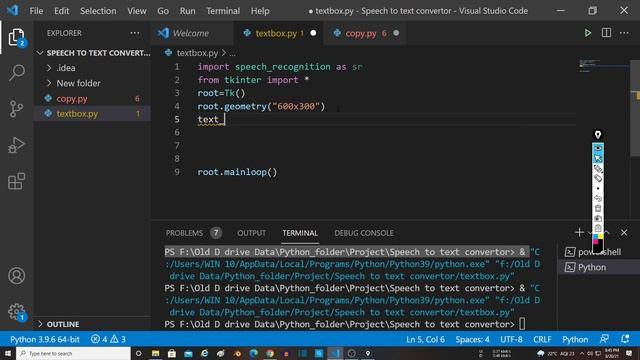This screenshot has height=360, width=640.
Task: Click the pin icon above annotation toolbar
Action: [598, 135]
